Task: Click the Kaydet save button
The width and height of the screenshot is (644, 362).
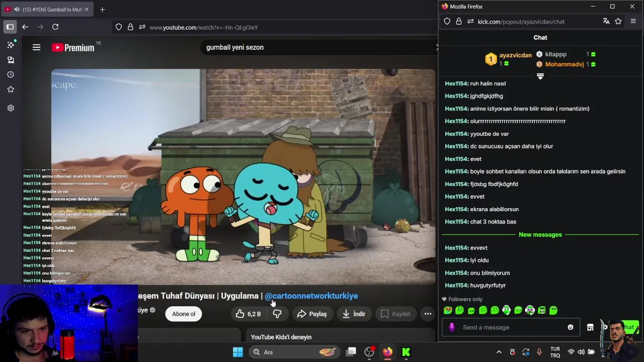Action: pyautogui.click(x=396, y=314)
